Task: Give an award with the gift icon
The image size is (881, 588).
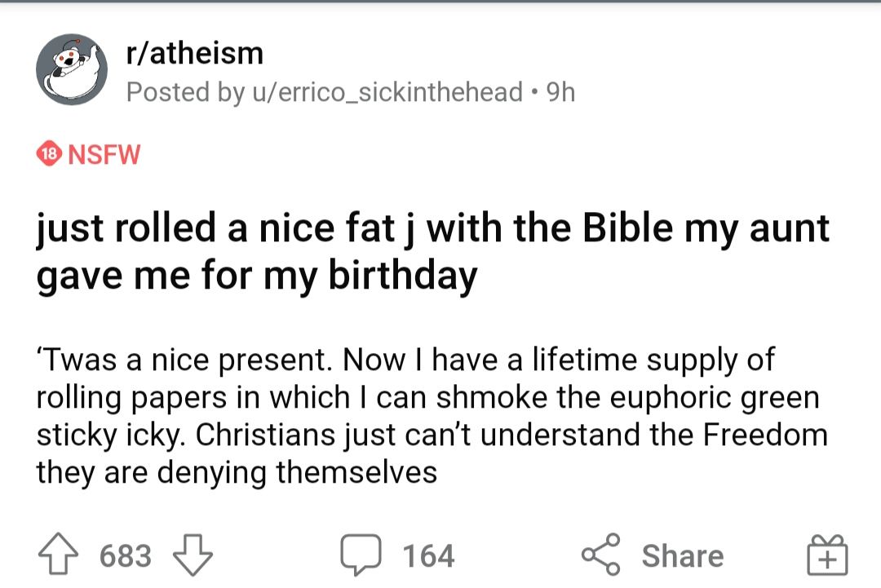Action: [829, 556]
